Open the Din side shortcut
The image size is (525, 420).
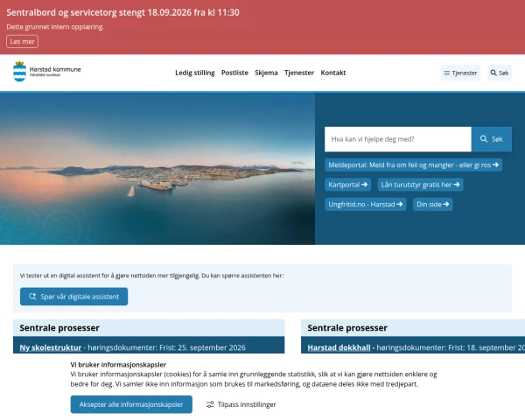(432, 204)
